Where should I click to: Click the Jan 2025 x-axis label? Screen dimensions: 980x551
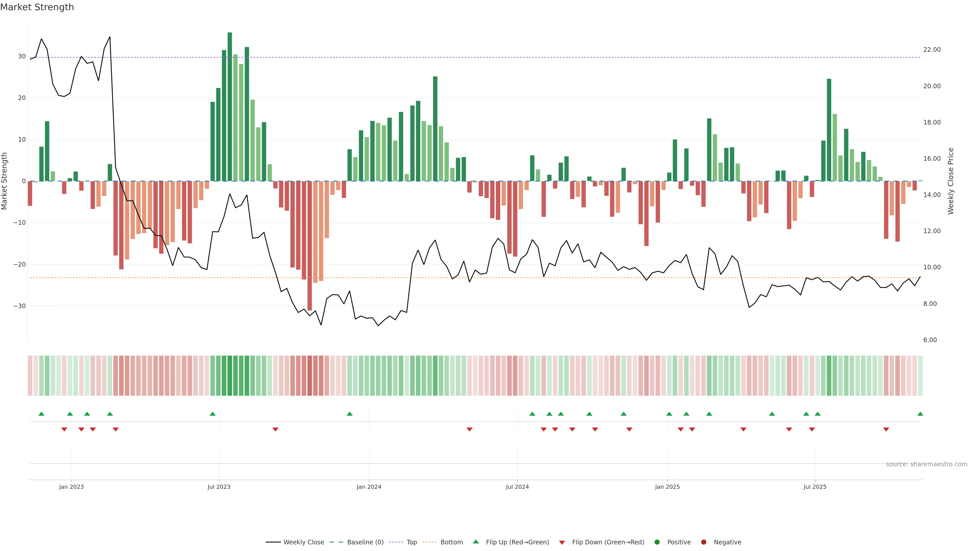point(667,487)
